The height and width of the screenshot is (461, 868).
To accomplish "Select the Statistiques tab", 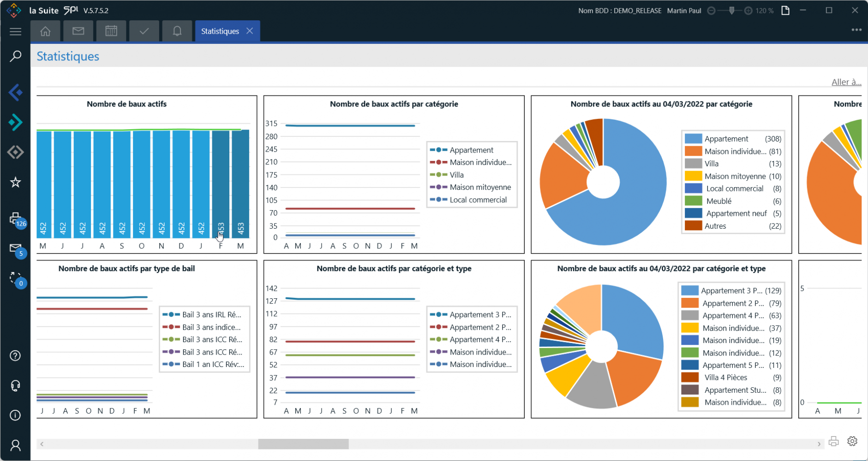I will [x=220, y=31].
